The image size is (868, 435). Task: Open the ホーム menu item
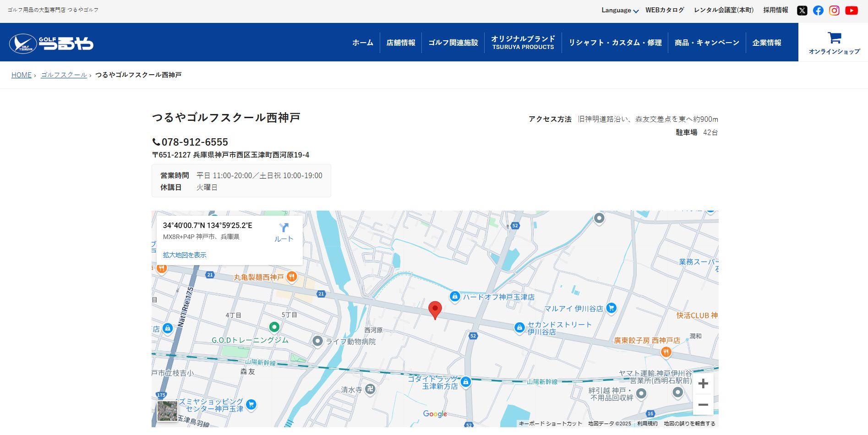point(363,43)
